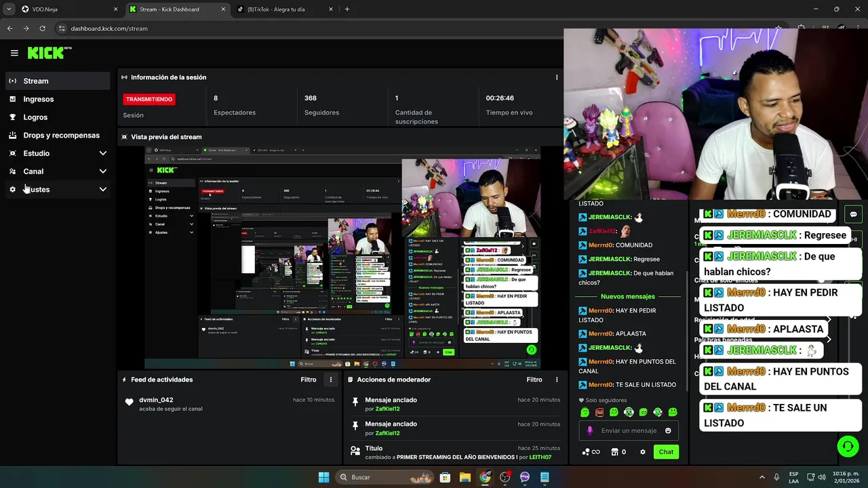Expand the Estudio section chevron
This screenshot has width=868, height=488.
coord(102,153)
